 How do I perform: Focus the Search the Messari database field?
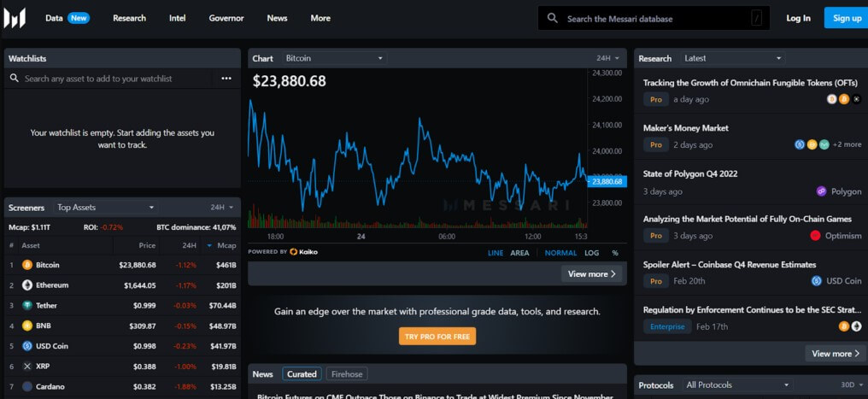point(654,18)
